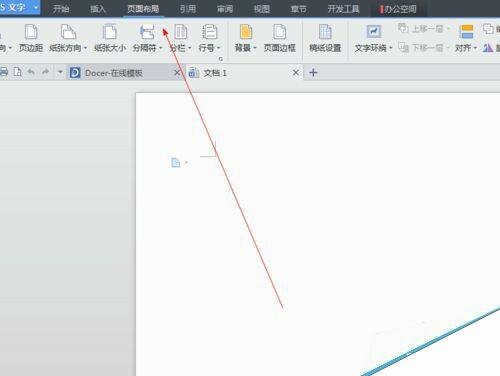Click the 分隔符 breaks icon
500x376 pixels.
click(x=147, y=32)
